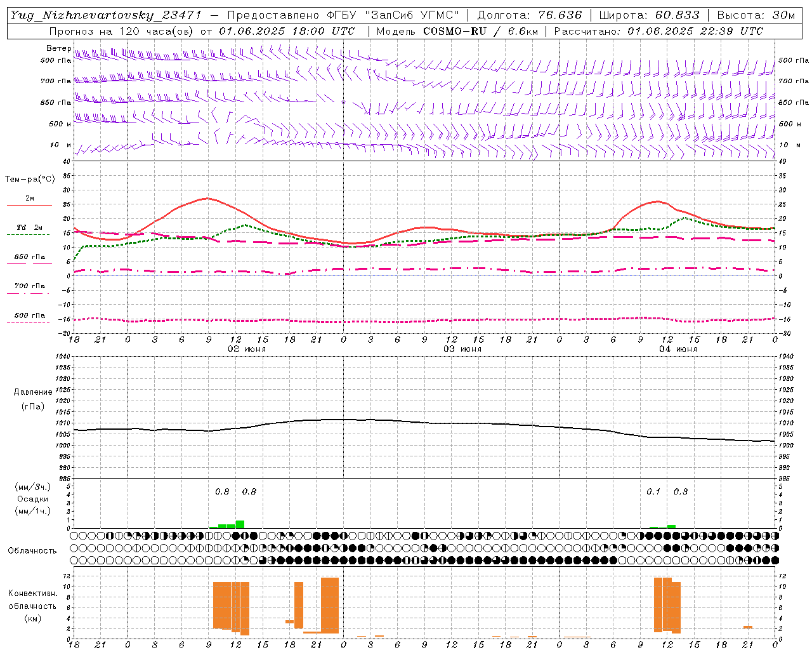This screenshot has width=812, height=650.
Task: Click the red 2м legend line
Action: click(29, 206)
